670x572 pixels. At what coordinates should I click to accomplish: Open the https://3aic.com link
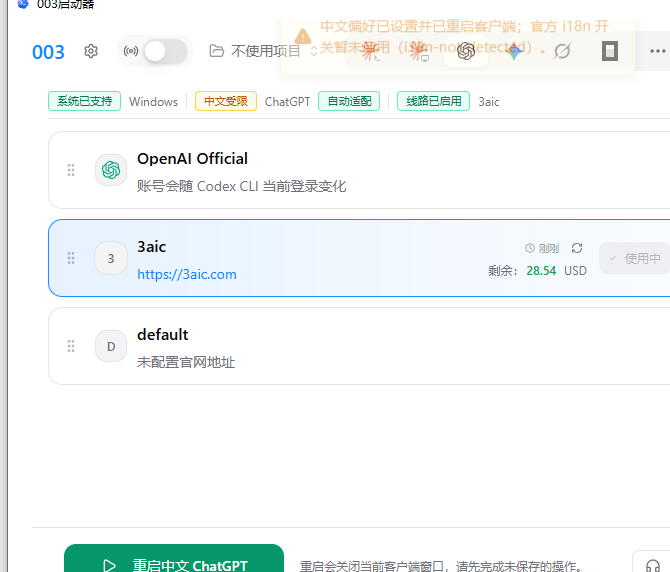pos(187,274)
